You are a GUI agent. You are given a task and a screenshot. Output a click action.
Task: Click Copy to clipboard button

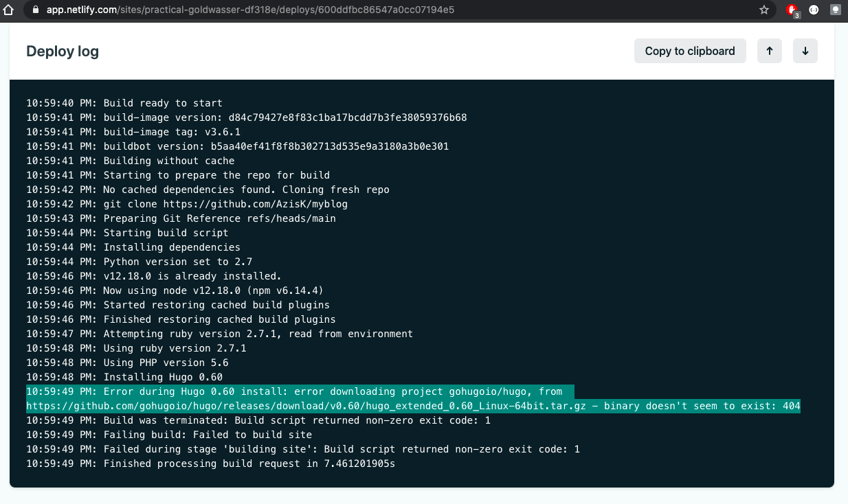pyautogui.click(x=690, y=51)
